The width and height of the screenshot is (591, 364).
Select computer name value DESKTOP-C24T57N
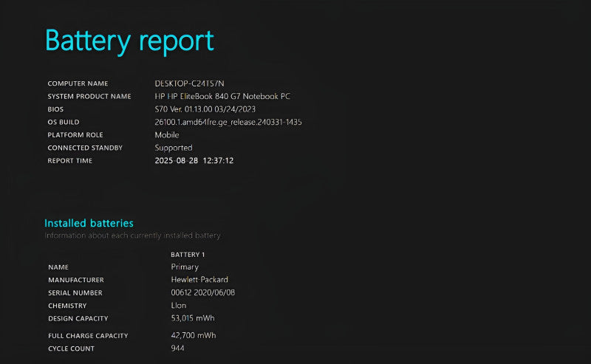[189, 83]
